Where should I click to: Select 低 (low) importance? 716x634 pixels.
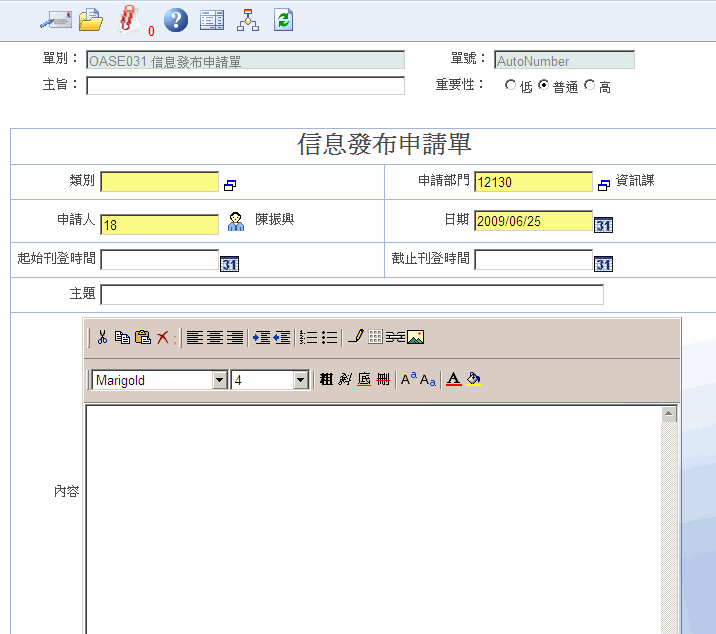[511, 86]
